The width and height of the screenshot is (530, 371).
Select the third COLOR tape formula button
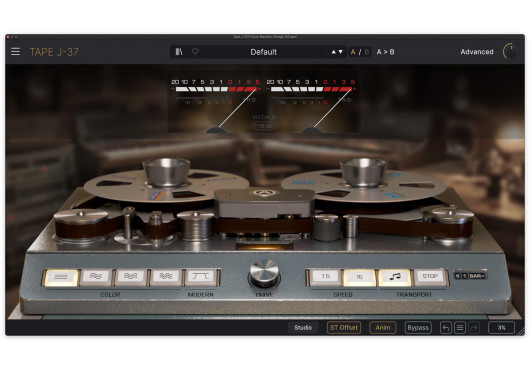tap(131, 277)
